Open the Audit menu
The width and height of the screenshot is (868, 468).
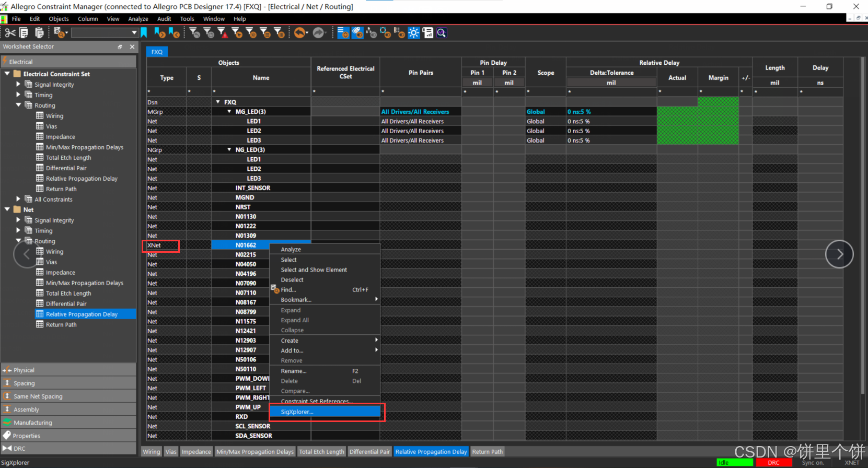pos(164,19)
